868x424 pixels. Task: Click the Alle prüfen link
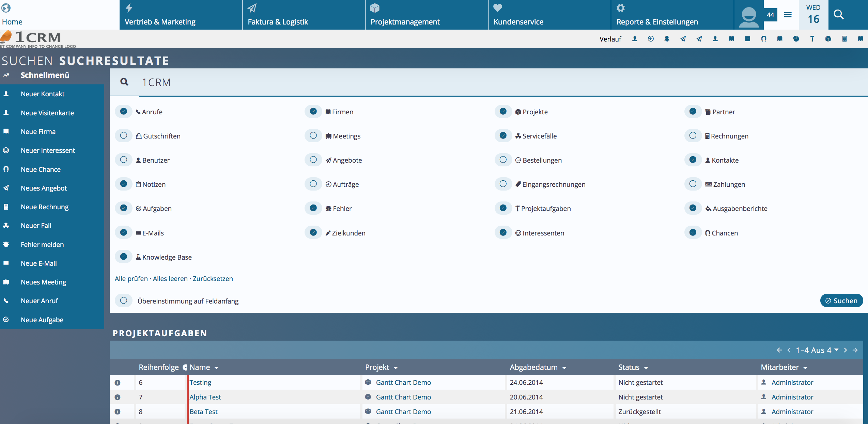click(131, 279)
